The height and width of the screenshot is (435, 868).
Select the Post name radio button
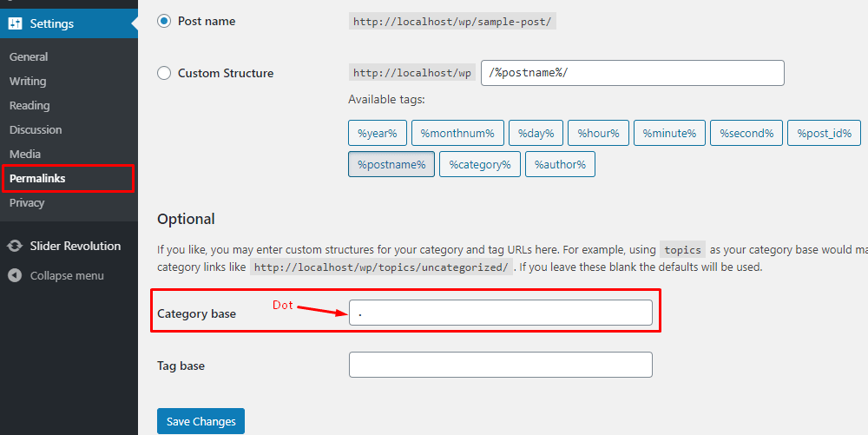(x=164, y=22)
